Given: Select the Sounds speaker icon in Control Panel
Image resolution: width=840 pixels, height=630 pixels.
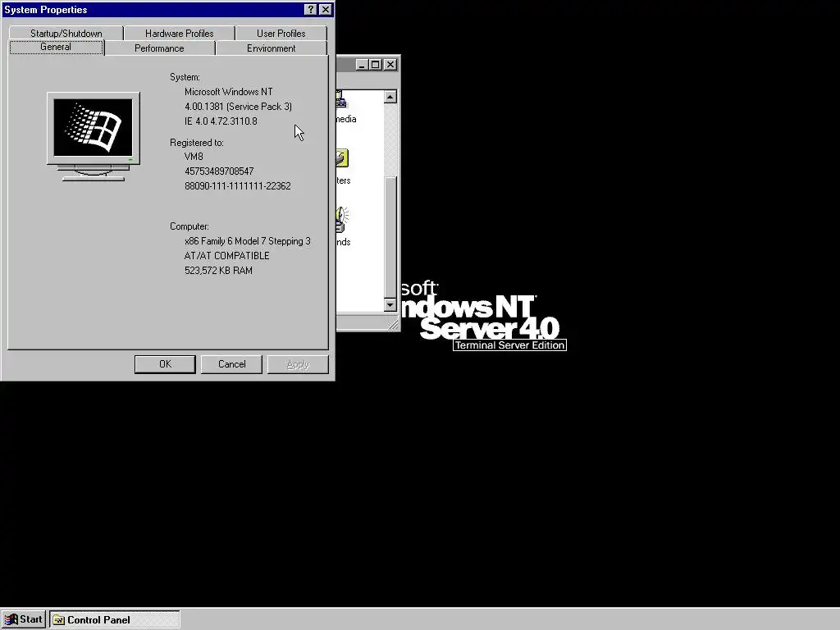Looking at the screenshot, I should [343, 219].
